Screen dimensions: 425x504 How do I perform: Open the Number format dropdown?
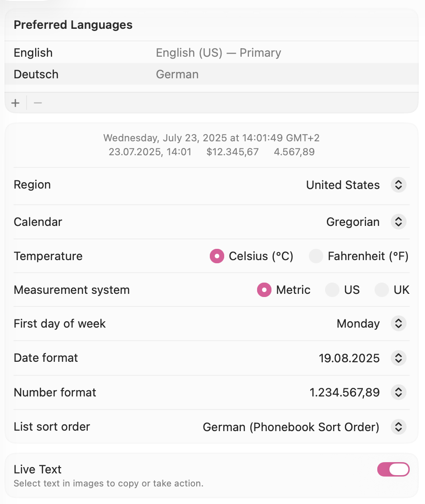(x=398, y=392)
